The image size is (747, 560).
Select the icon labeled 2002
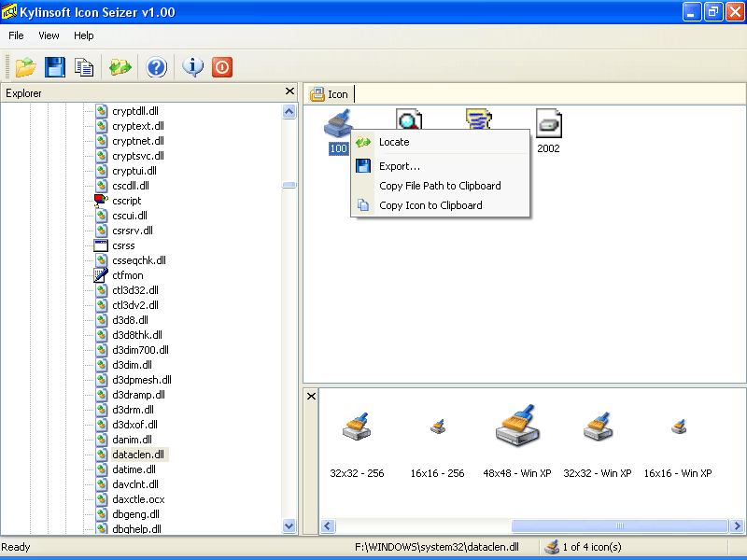coord(548,131)
